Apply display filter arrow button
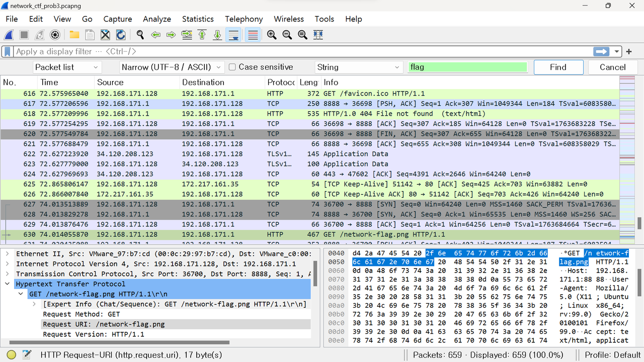 [x=601, y=51]
